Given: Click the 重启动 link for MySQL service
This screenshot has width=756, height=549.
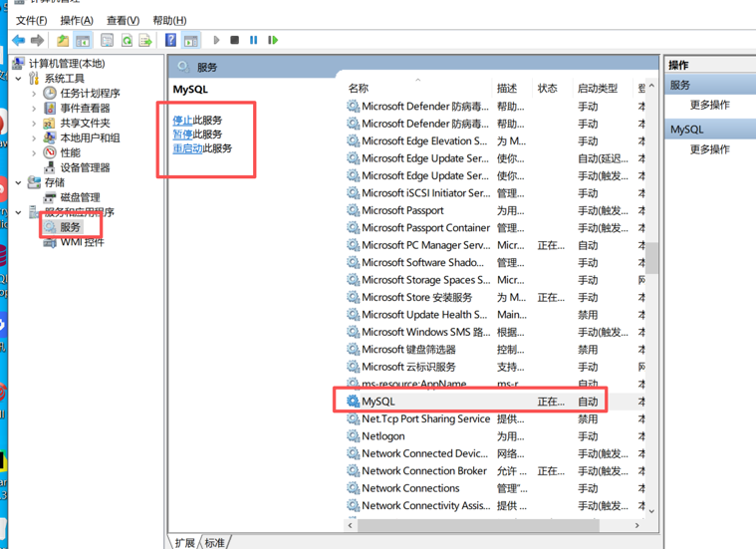Looking at the screenshot, I should (x=187, y=148).
